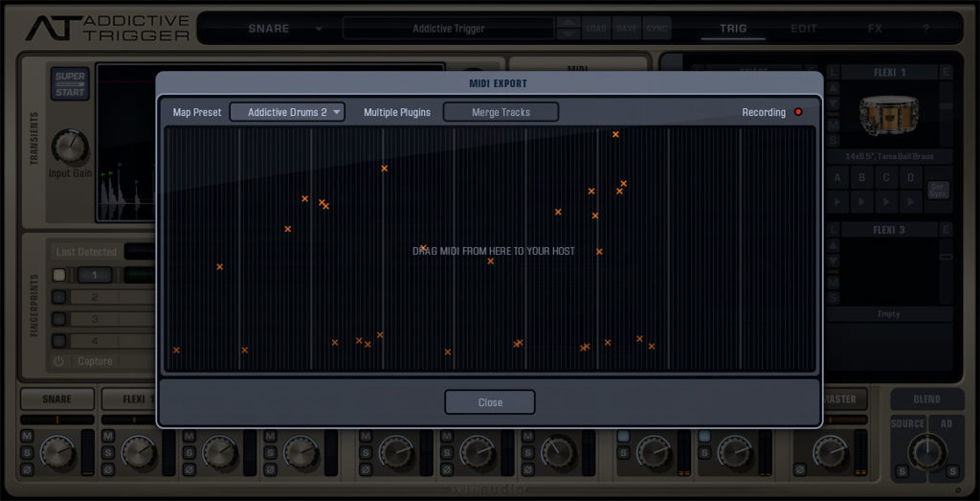The width and height of the screenshot is (980, 501).
Task: Open the FX tab
Action: click(875, 29)
